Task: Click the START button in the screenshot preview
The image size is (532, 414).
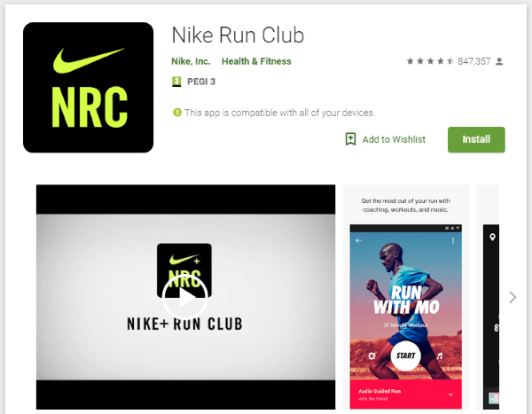Action: pyautogui.click(x=406, y=355)
